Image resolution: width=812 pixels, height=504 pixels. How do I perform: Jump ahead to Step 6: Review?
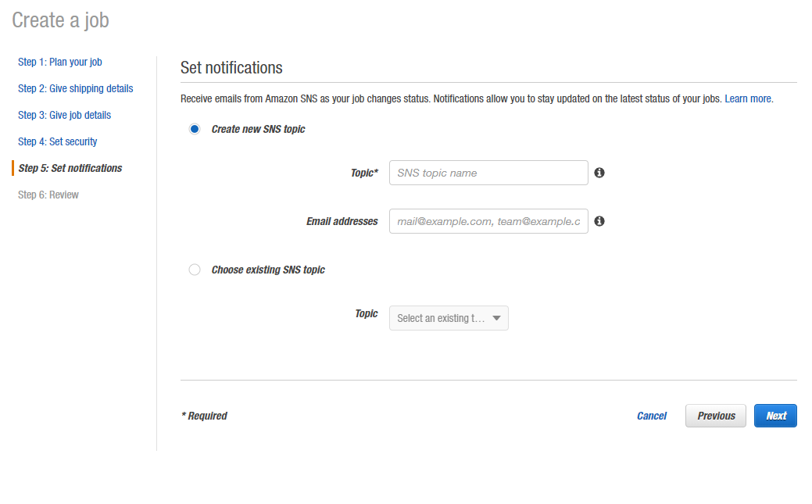click(x=48, y=194)
